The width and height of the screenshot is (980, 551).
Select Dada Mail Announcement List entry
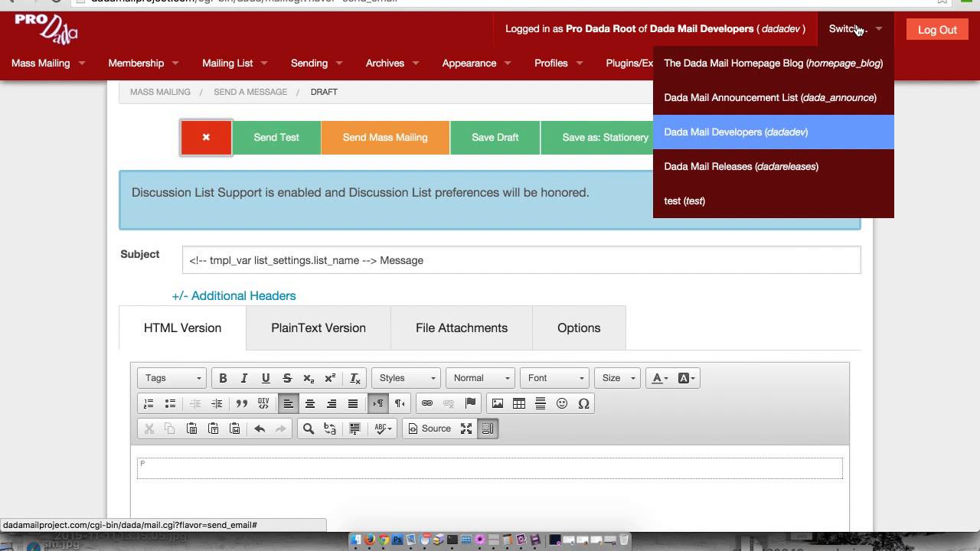[773, 97]
